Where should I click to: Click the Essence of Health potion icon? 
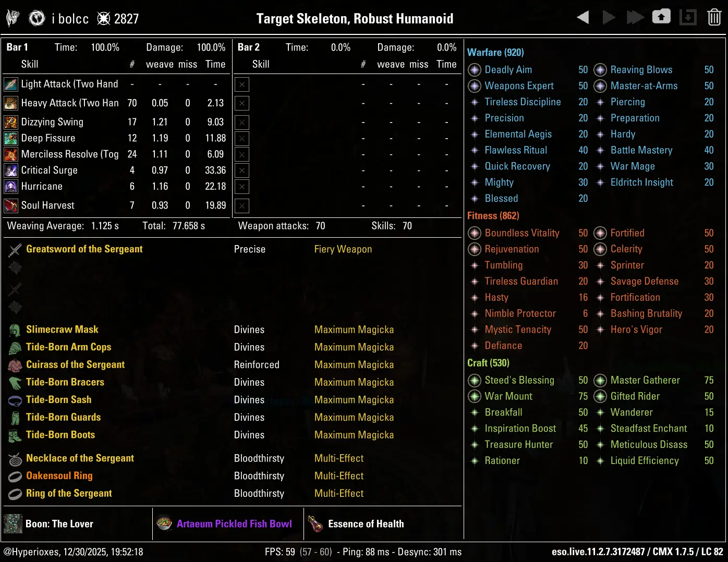tap(316, 524)
